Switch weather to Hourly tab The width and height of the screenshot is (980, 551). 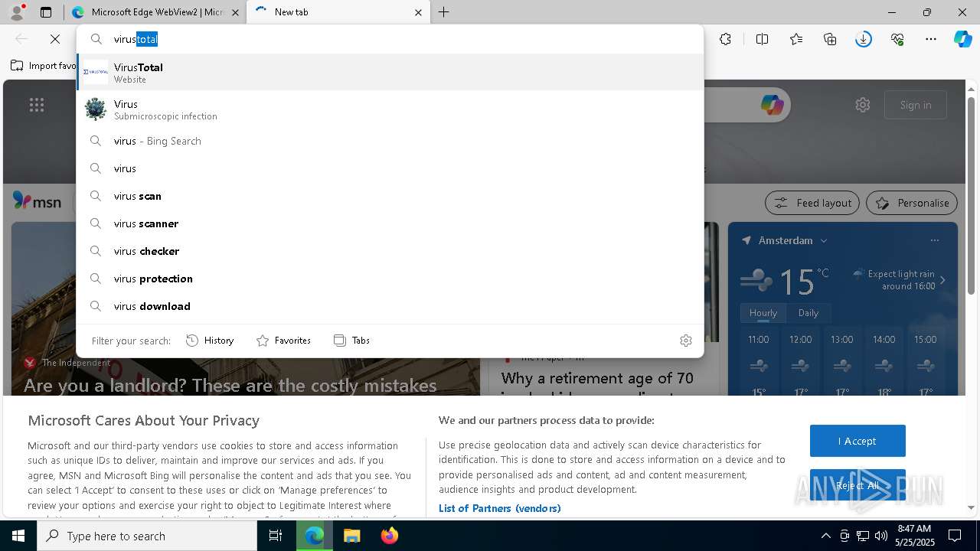pos(763,313)
